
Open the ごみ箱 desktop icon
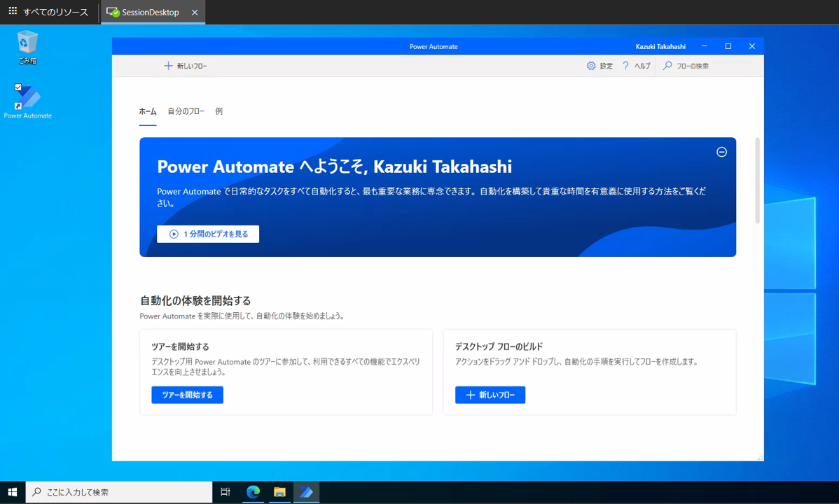point(27,43)
